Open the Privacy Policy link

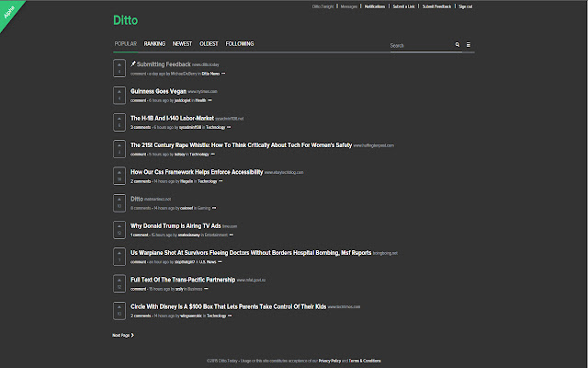pos(330,361)
